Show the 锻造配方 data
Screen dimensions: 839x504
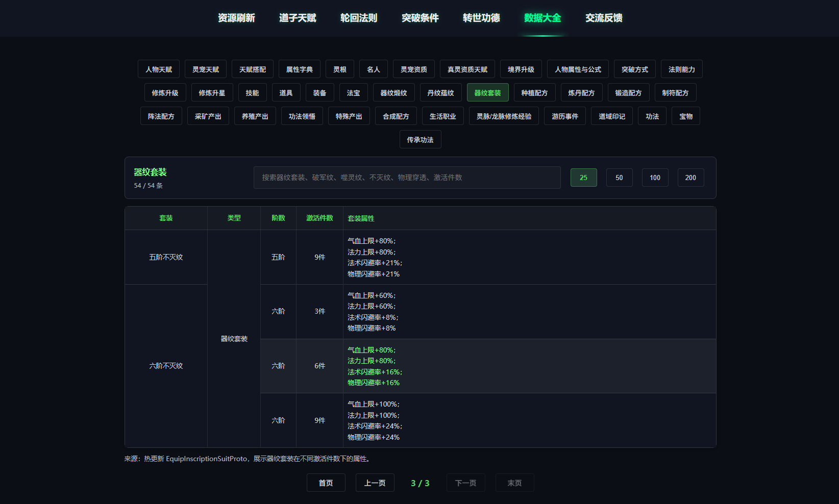[x=629, y=93]
